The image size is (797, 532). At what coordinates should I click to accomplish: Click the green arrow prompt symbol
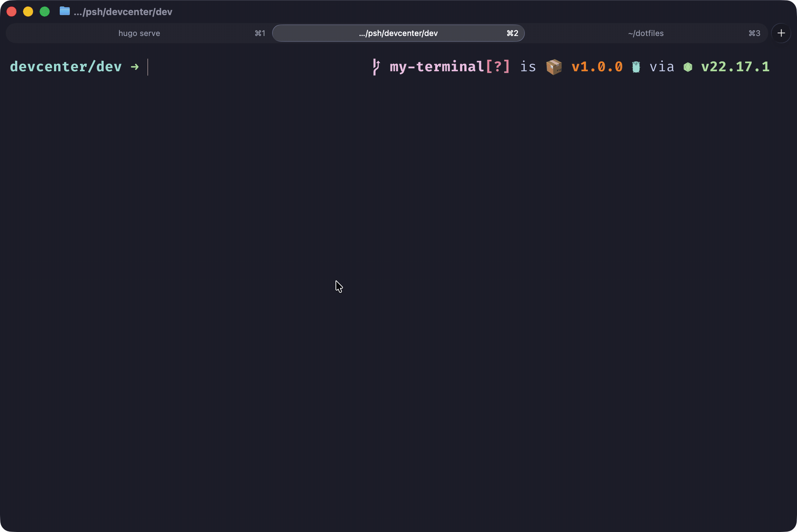135,67
